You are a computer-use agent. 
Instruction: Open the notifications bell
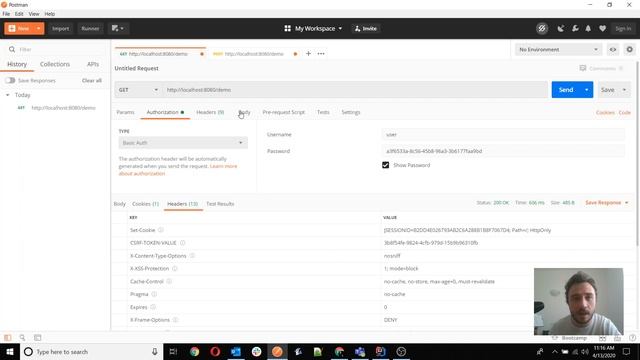(x=588, y=29)
